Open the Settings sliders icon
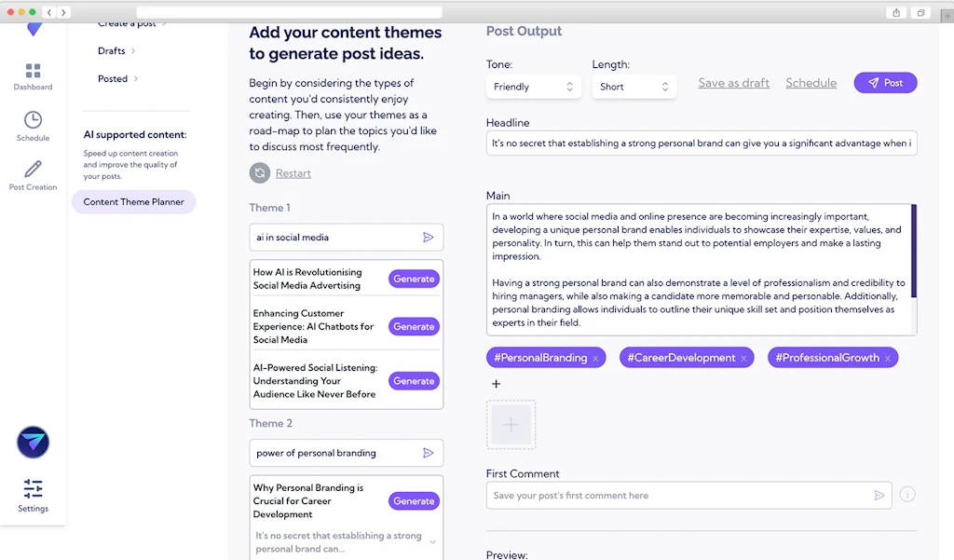This screenshot has height=560, width=954. 33,488
